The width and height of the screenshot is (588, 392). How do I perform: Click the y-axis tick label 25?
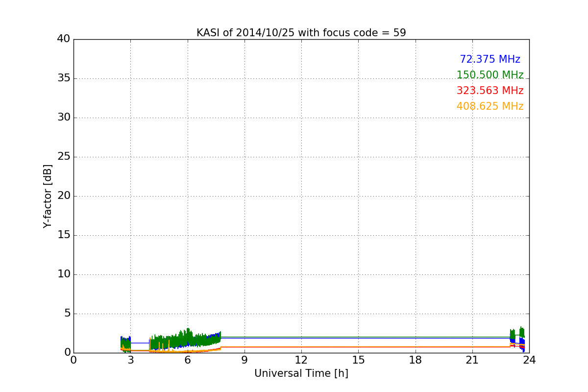[x=64, y=157]
